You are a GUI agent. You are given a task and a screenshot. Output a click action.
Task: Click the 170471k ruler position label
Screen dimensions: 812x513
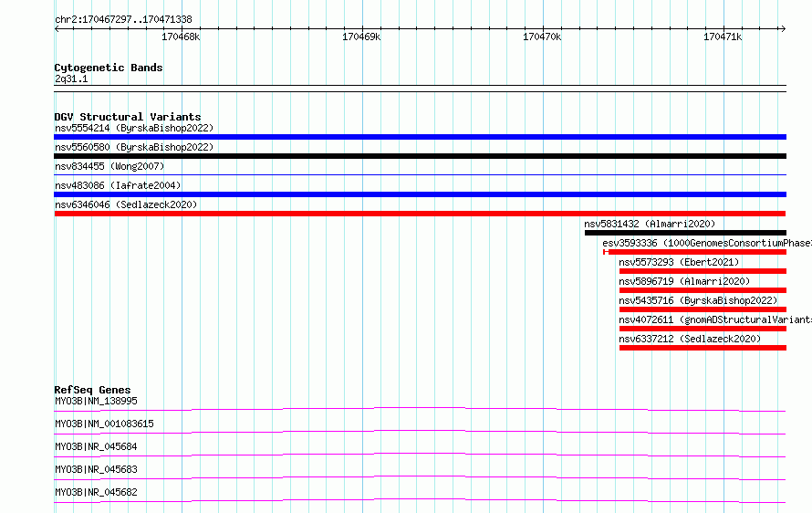(723, 37)
